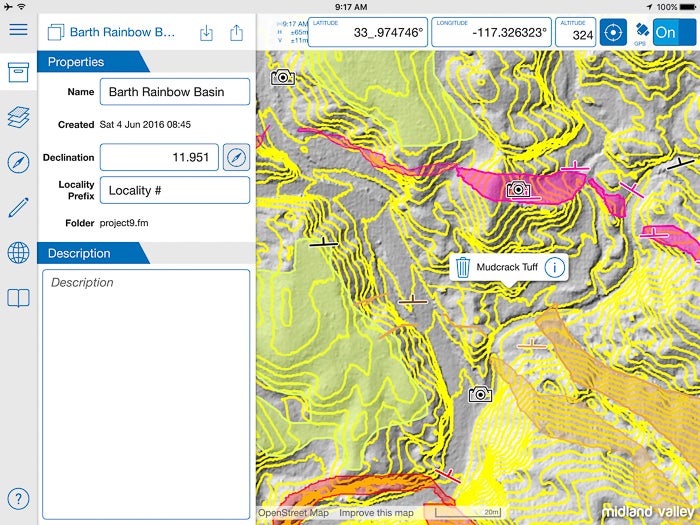The image size is (700, 525).
Task: Toggle GPS tracking On switch
Action: 674,31
